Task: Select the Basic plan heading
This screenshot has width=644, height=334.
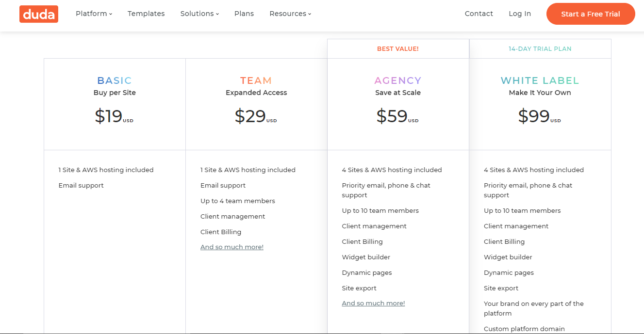Action: click(115, 80)
